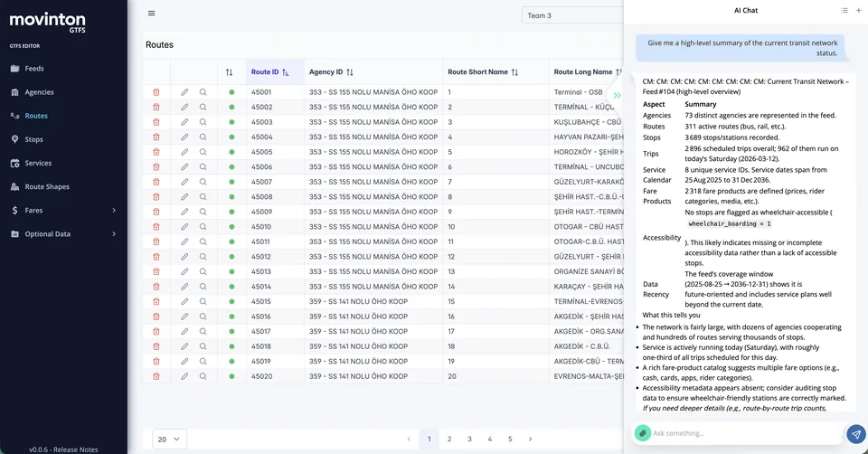Image resolution: width=868 pixels, height=454 pixels.
Task: Go to page 4 of routes
Action: 490,439
